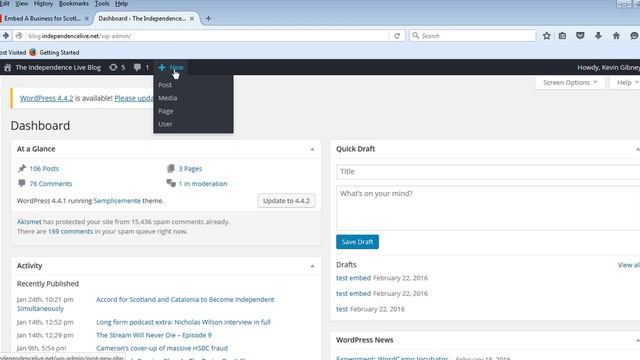This screenshot has height=360, width=640.
Task: Click the Please update link
Action: tap(133, 98)
